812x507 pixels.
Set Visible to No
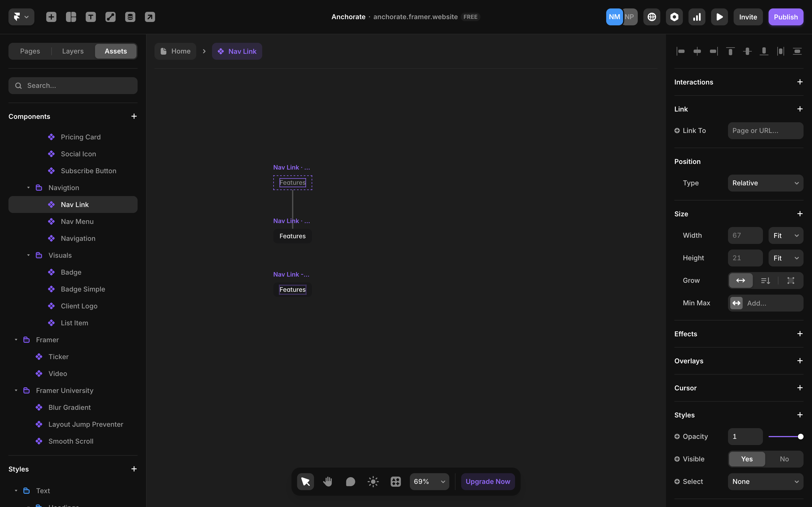click(x=784, y=459)
